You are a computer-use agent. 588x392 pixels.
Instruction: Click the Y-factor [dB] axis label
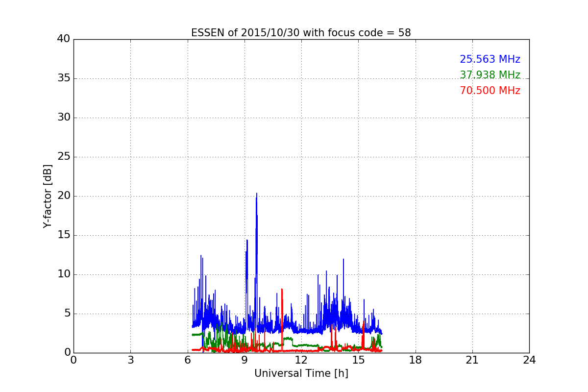click(48, 196)
